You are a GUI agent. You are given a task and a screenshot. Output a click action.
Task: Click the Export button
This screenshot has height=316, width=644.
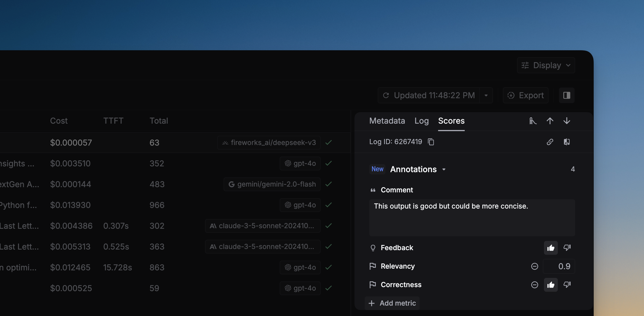tap(525, 95)
